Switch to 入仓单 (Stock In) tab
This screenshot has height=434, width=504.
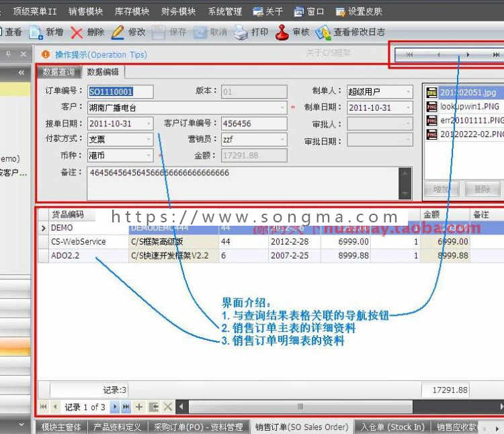pos(392,427)
